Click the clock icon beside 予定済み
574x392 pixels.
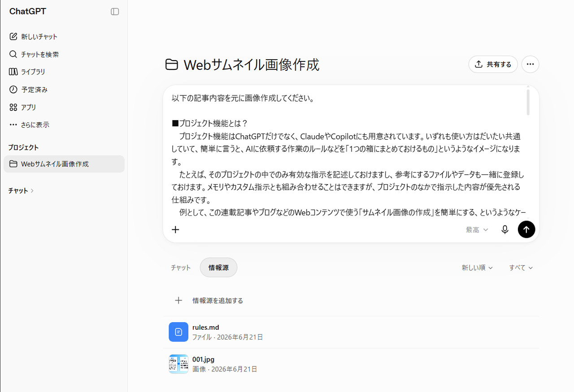[13, 90]
